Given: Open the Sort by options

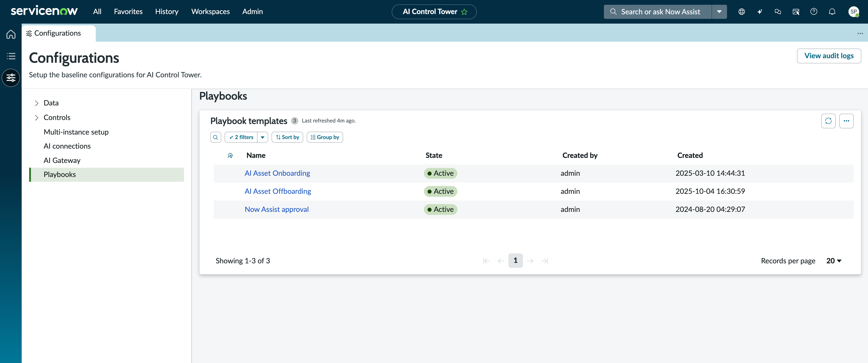Looking at the screenshot, I should [287, 137].
